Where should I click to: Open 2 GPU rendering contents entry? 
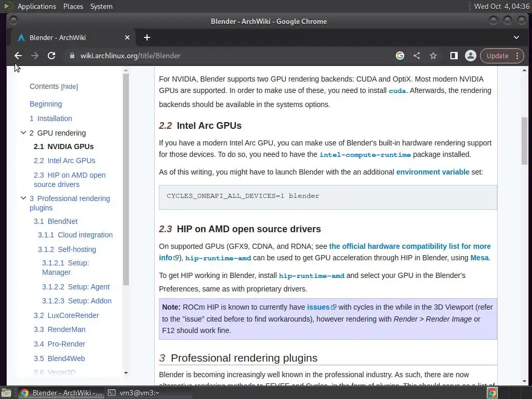pyautogui.click(x=58, y=133)
